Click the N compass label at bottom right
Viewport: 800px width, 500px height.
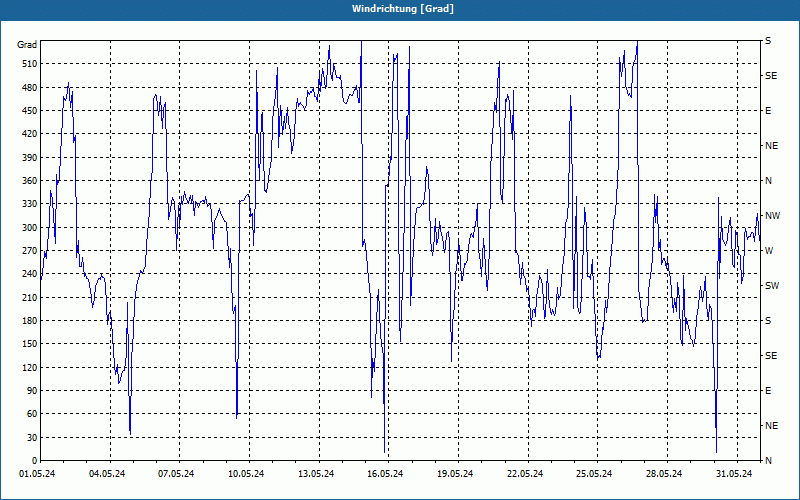pos(769,461)
